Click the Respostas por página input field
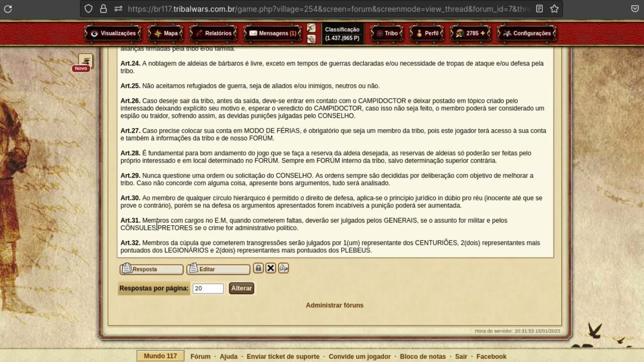The height and width of the screenshot is (362, 644). (x=208, y=288)
